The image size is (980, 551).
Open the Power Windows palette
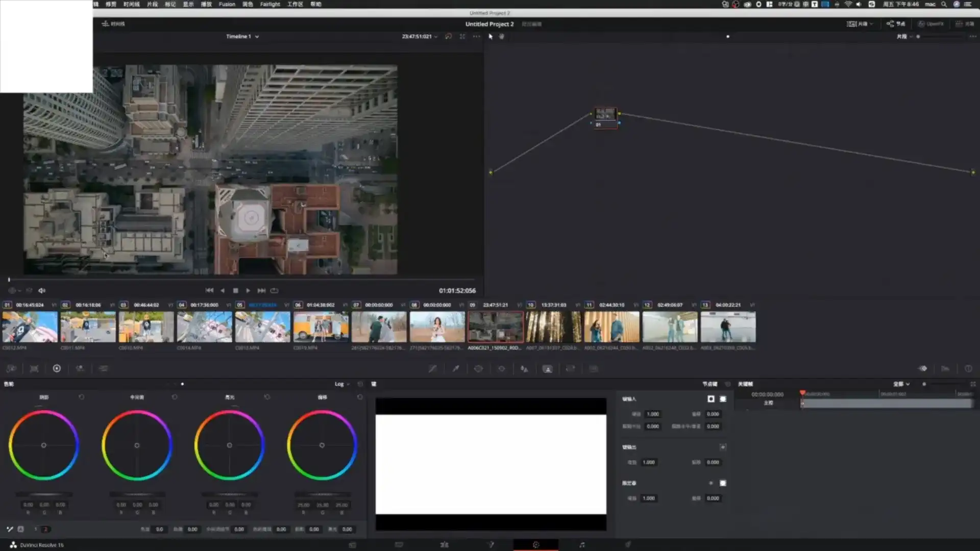point(478,368)
